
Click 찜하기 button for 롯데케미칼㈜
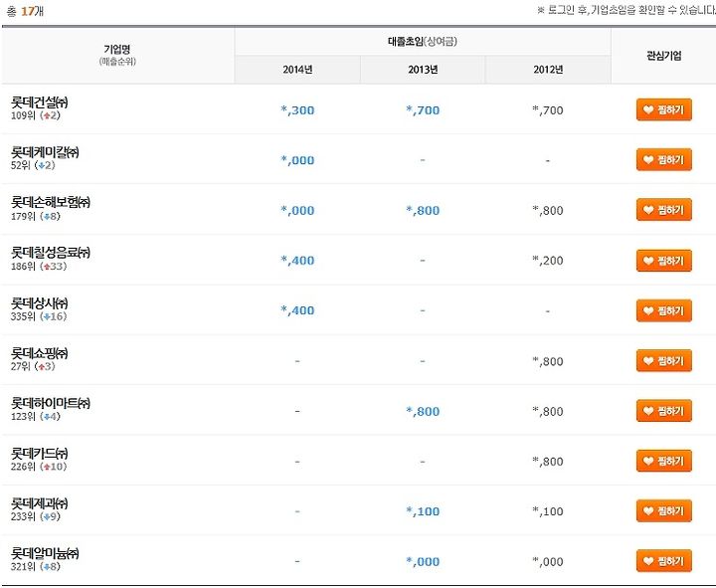tap(664, 160)
